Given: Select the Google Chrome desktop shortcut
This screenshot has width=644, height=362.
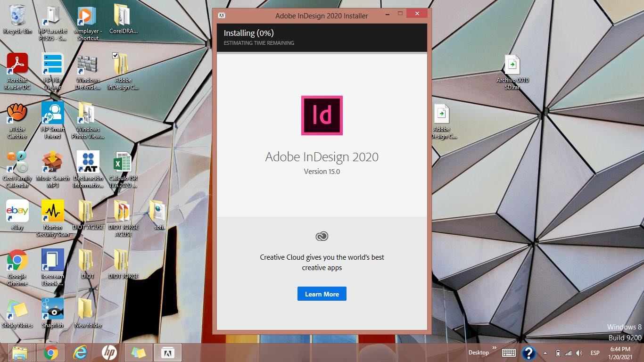Looking at the screenshot, I should pos(17,268).
